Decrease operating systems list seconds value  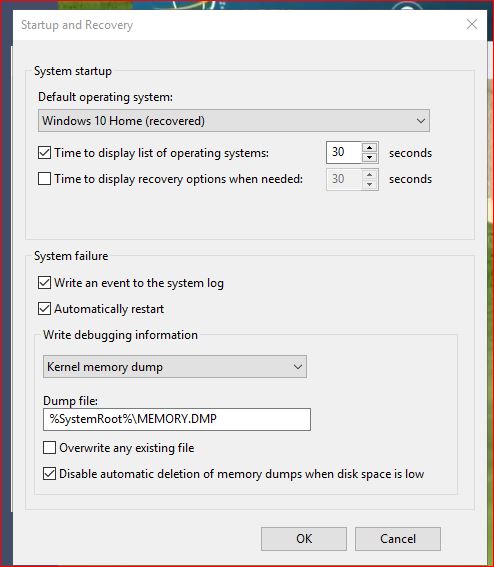(x=369, y=157)
